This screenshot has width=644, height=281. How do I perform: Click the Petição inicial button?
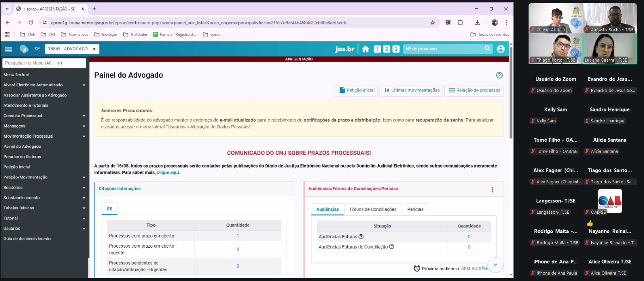point(357,90)
